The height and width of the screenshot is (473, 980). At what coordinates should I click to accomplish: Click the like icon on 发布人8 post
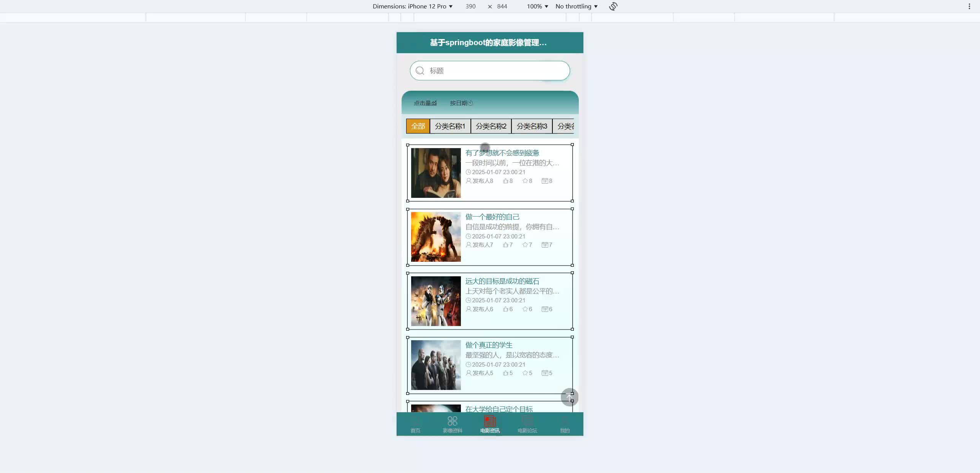tap(506, 181)
